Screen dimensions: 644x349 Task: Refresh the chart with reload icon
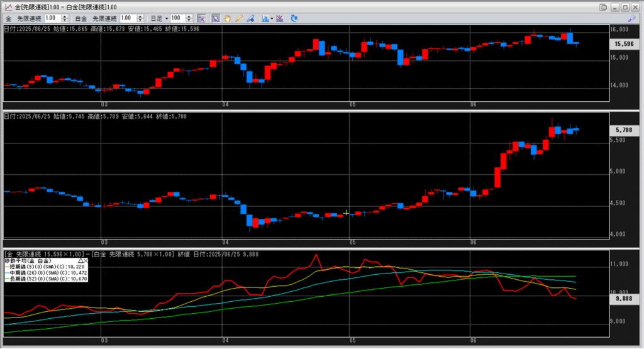coord(294,18)
